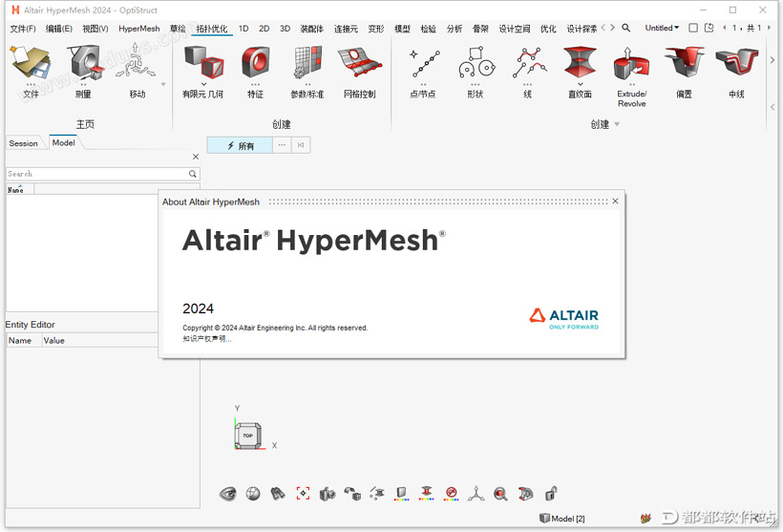
Task: Switch to the 拓扑优化 ribbon tab
Action: [212, 29]
